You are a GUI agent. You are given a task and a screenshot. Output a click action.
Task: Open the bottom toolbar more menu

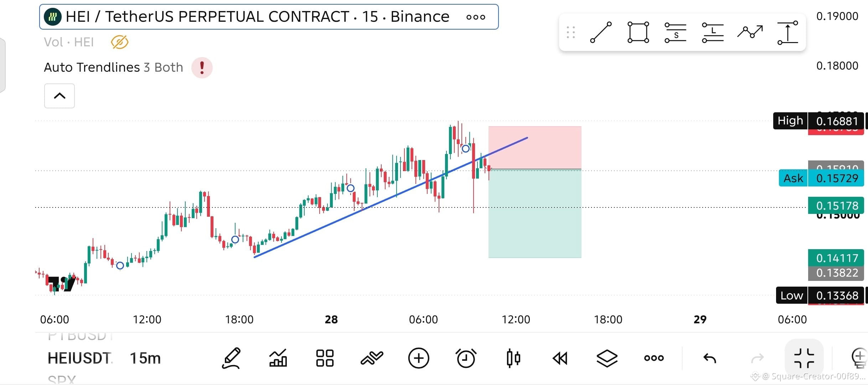tap(654, 358)
